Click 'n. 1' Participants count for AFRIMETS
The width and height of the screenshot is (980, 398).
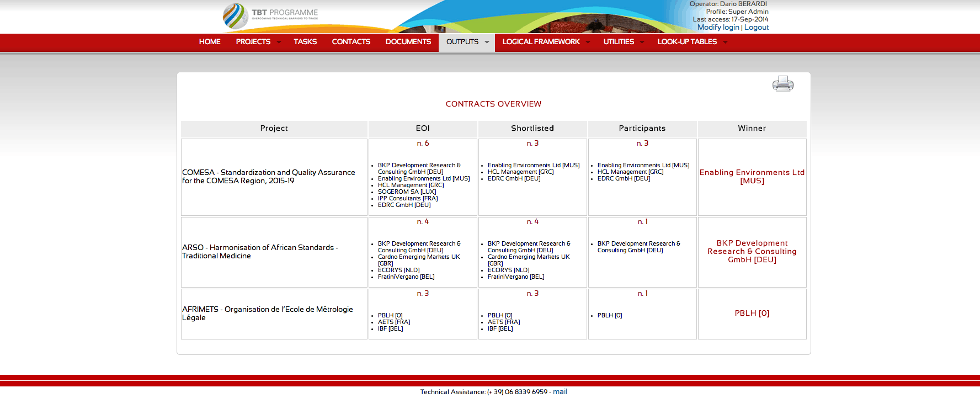[x=642, y=294]
